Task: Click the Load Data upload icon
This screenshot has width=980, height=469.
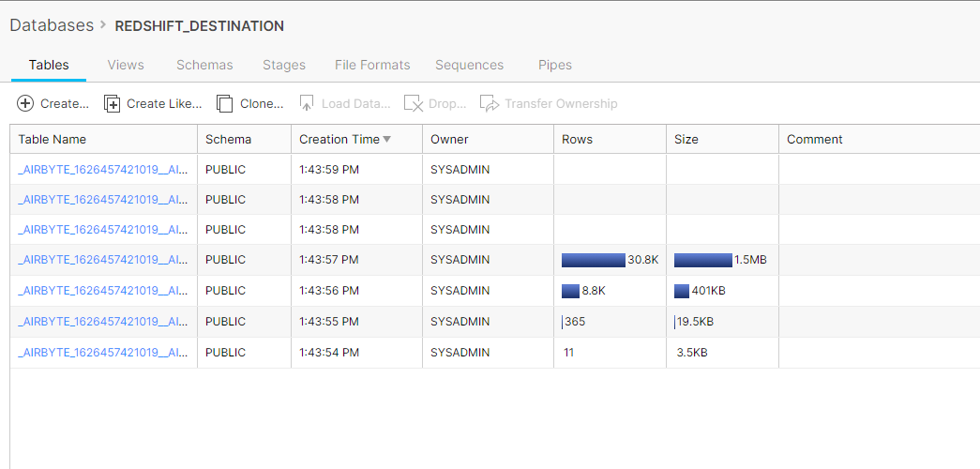Action: tap(306, 103)
